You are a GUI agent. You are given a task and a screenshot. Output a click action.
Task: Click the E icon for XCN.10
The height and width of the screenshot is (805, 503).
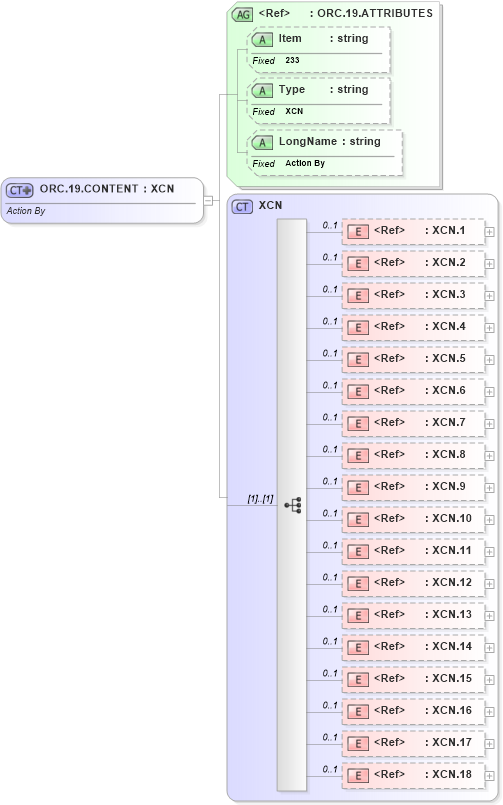(358, 520)
